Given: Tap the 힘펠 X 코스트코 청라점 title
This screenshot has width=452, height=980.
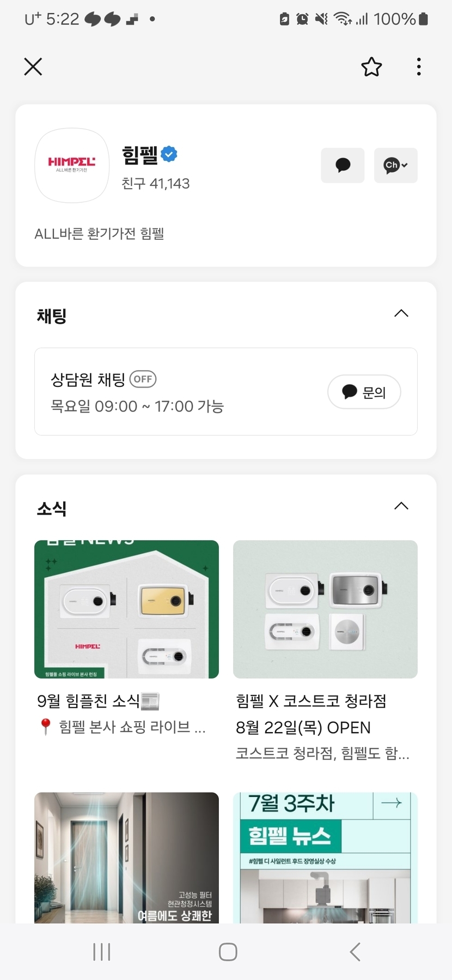Looking at the screenshot, I should [311, 701].
